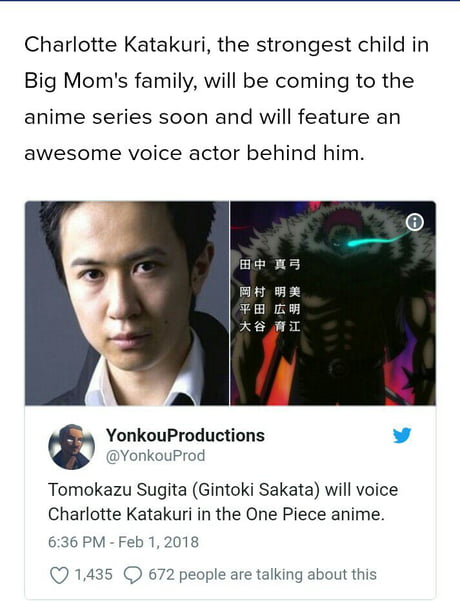The image size is (460, 601).
Task: Like the tweet via heart icon
Action: [x=59, y=575]
